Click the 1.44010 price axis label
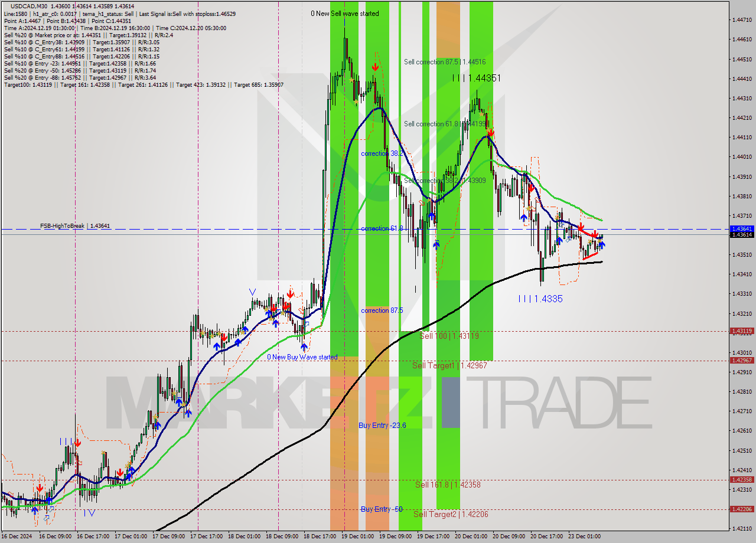 [x=742, y=157]
